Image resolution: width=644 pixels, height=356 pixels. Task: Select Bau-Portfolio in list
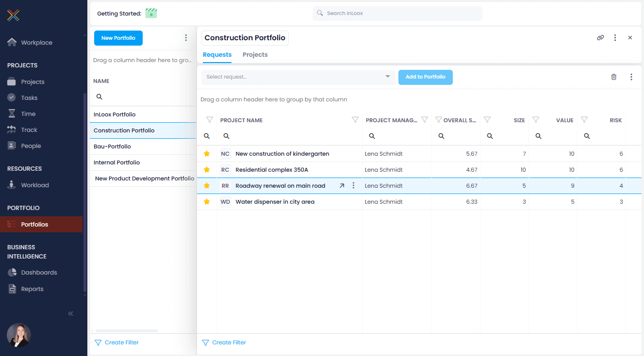[143, 146]
